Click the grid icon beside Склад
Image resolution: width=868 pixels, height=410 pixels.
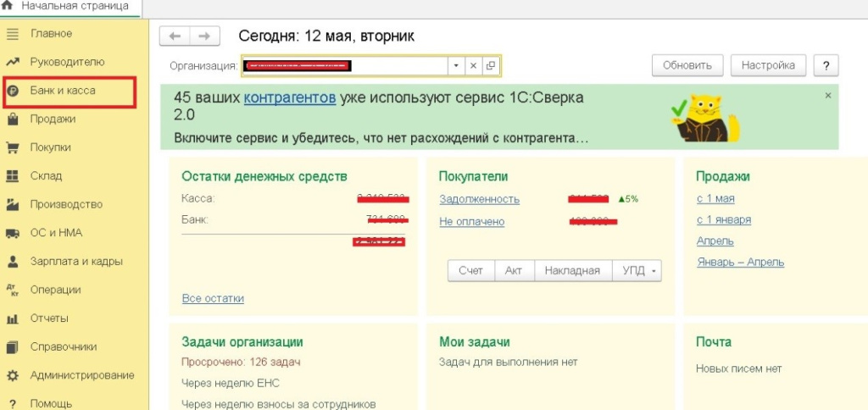click(12, 176)
